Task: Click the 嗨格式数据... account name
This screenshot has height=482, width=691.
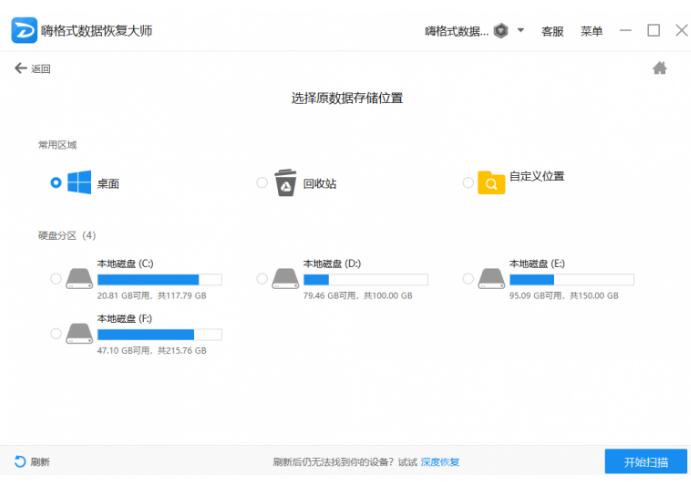Action: 457,31
